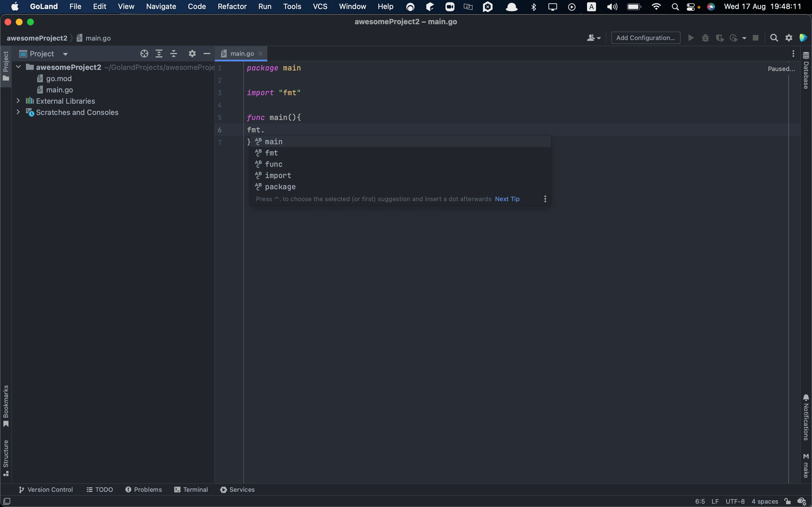812x507 pixels.
Task: Select 'import' completion suggestion
Action: point(278,175)
